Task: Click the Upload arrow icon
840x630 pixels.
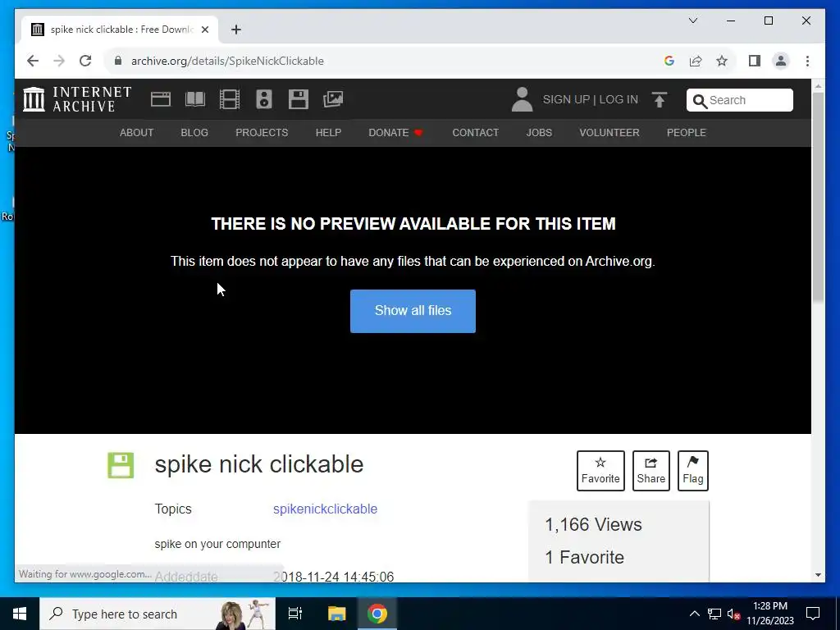Action: coord(660,99)
